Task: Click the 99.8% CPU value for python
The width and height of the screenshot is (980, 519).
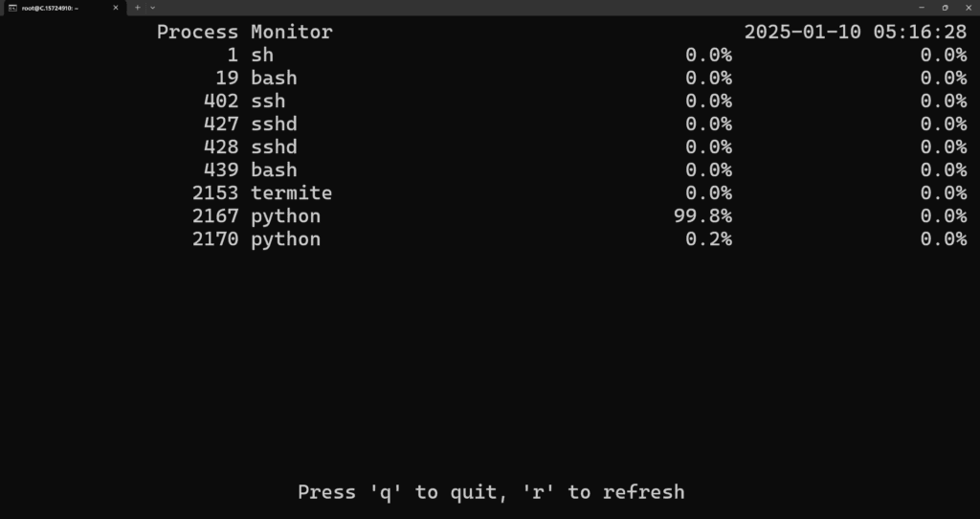Action: click(x=703, y=216)
